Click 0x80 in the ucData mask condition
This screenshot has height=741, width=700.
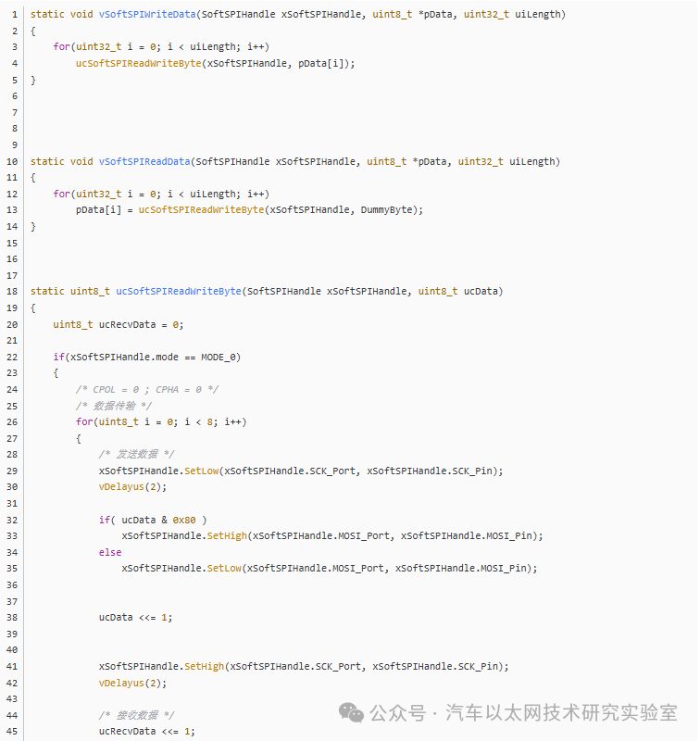(184, 520)
